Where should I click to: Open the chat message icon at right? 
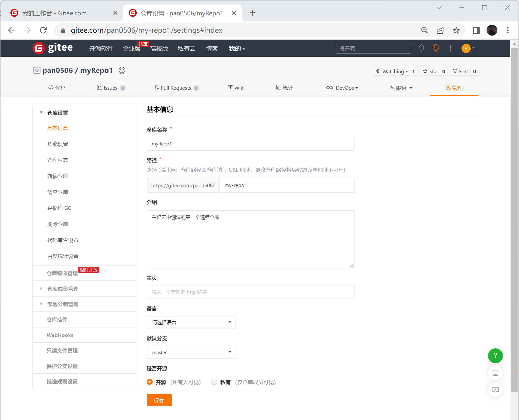tap(495, 390)
